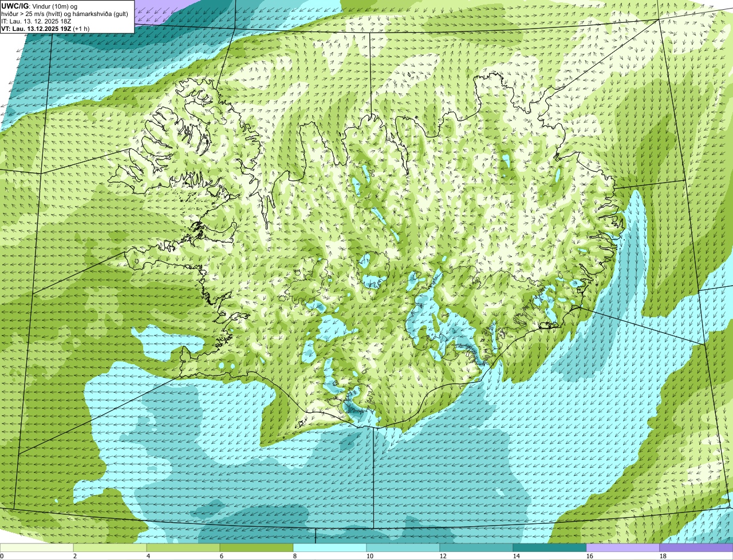Click the 10–12 m/s turquoise legend swatch
733x560 pixels.
coord(403,547)
